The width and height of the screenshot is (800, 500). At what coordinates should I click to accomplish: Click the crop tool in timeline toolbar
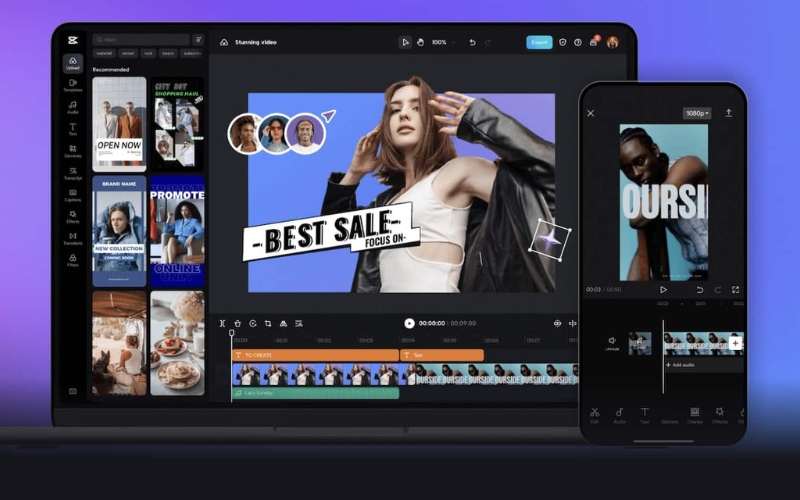[x=268, y=323]
